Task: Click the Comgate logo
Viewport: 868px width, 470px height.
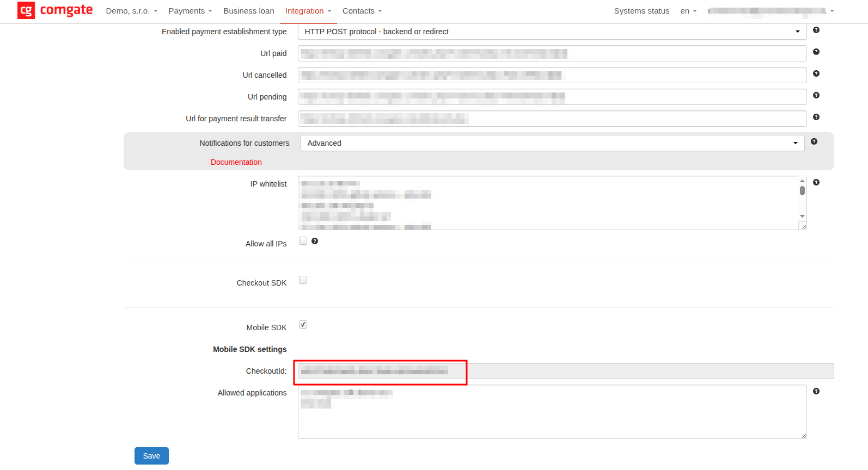Action: coord(55,10)
